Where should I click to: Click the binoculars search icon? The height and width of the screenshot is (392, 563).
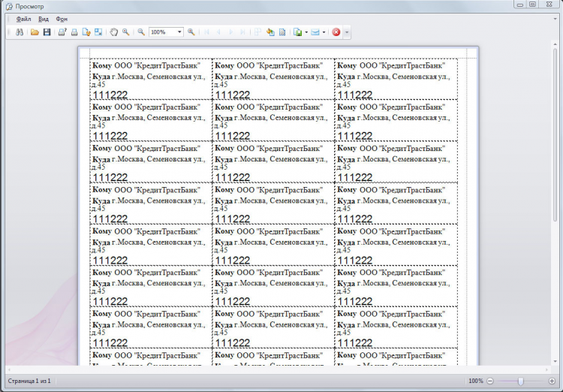(x=20, y=32)
